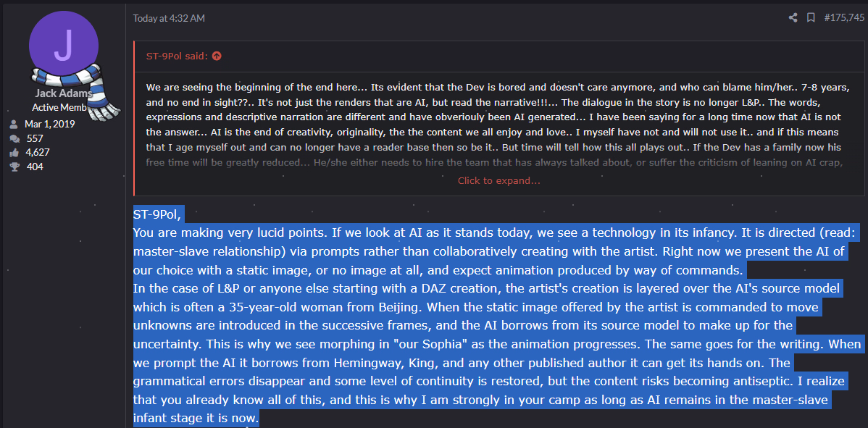The image size is (868, 428).
Task: Open Jack Adams user profile link
Action: (x=62, y=93)
